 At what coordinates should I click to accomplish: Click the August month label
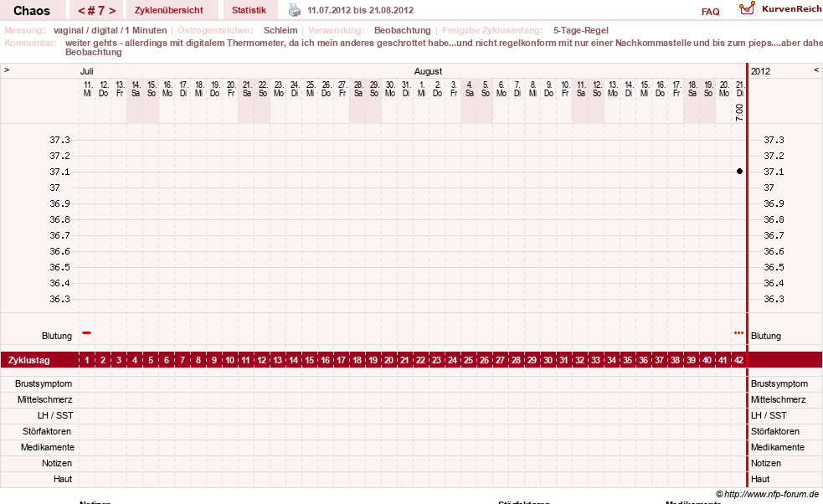click(x=429, y=71)
